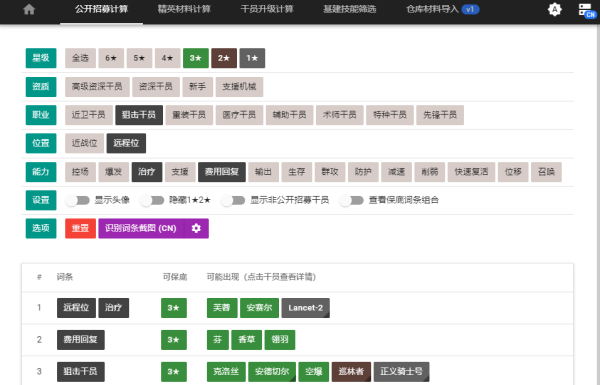Open operator 巡林者 details

351,372
